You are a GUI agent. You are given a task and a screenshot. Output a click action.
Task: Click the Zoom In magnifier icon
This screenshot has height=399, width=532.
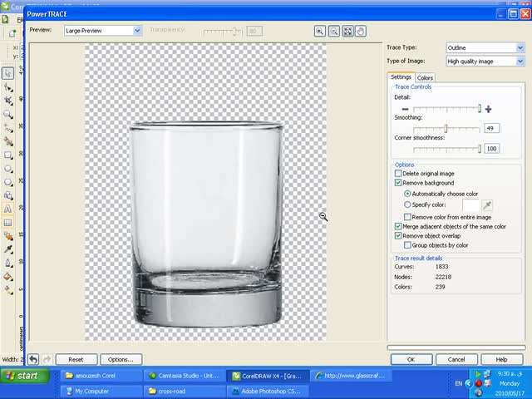tap(319, 32)
